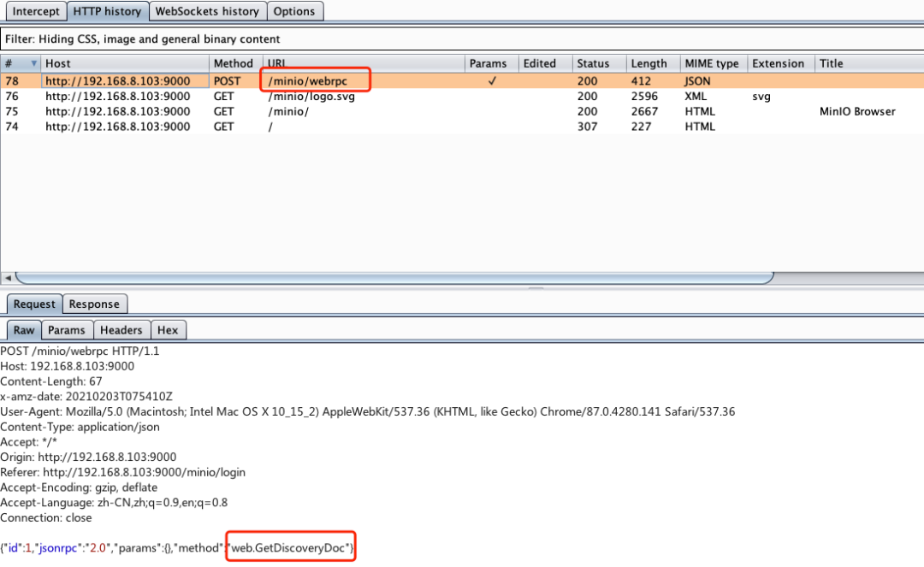Click the Params checkmark in row 78
The width and height of the screenshot is (924, 567).
(x=491, y=81)
